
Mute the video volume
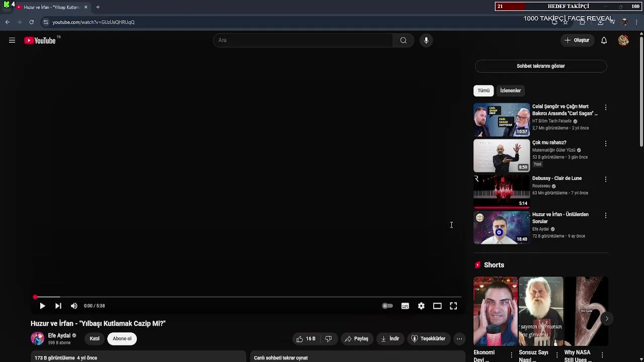[74, 306]
